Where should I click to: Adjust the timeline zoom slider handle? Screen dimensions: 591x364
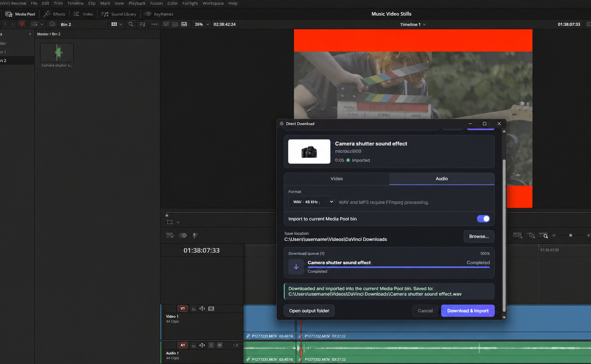tap(571, 236)
